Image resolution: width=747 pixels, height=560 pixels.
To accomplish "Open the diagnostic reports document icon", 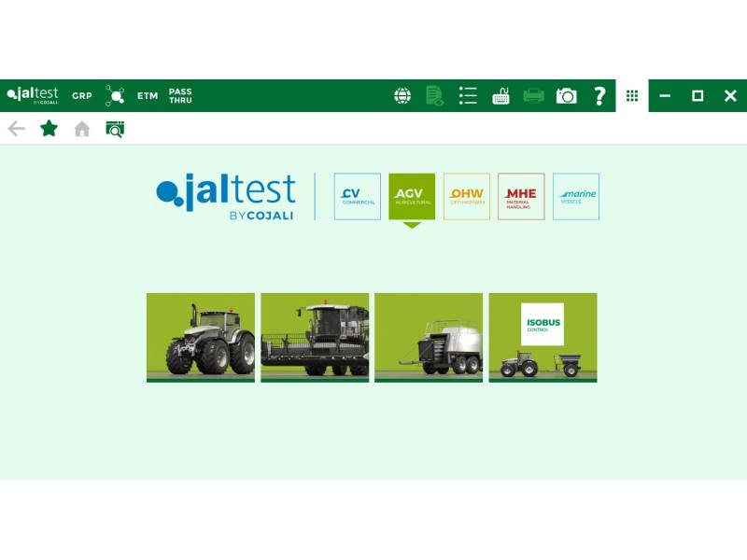I will pyautogui.click(x=435, y=94).
